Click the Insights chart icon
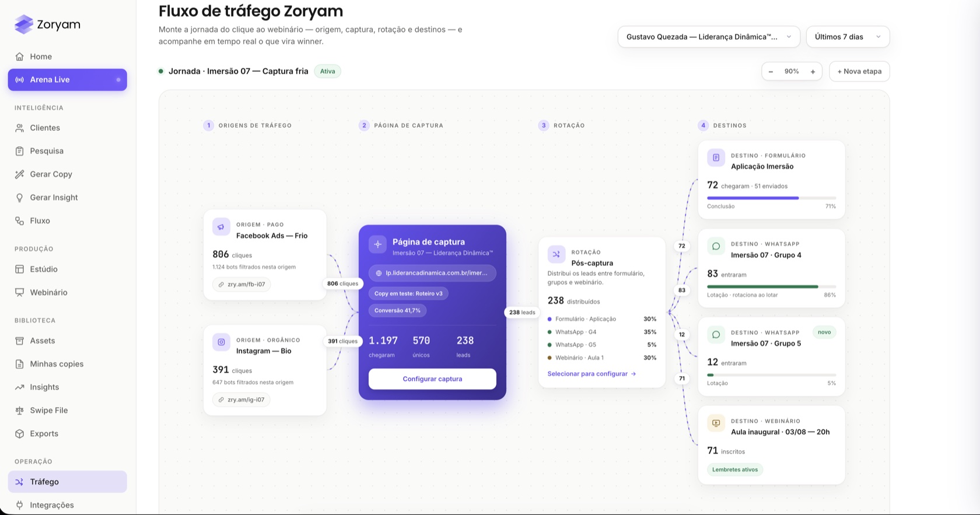The image size is (980, 515). 20,387
